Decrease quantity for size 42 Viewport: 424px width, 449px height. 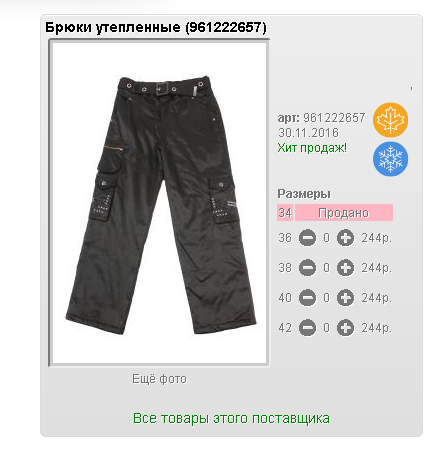[x=307, y=328]
